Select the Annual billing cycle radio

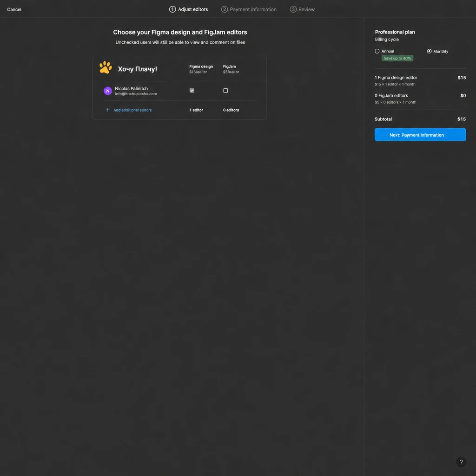coord(377,51)
